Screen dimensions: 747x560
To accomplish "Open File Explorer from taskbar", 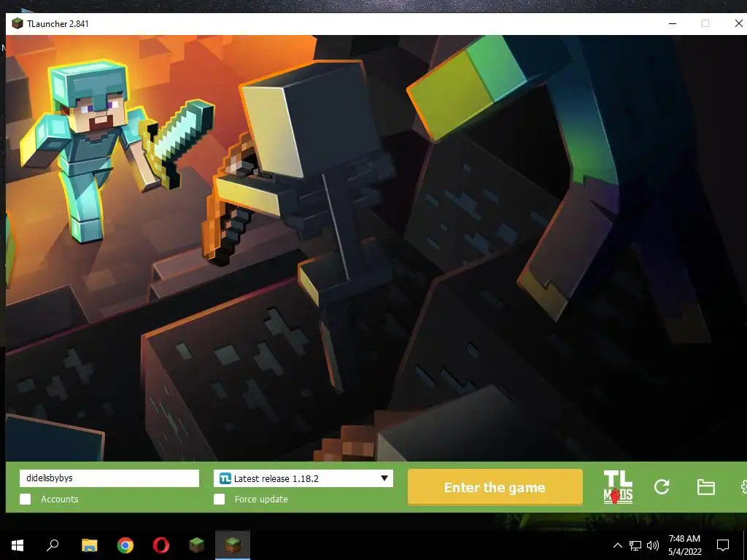I will click(90, 545).
